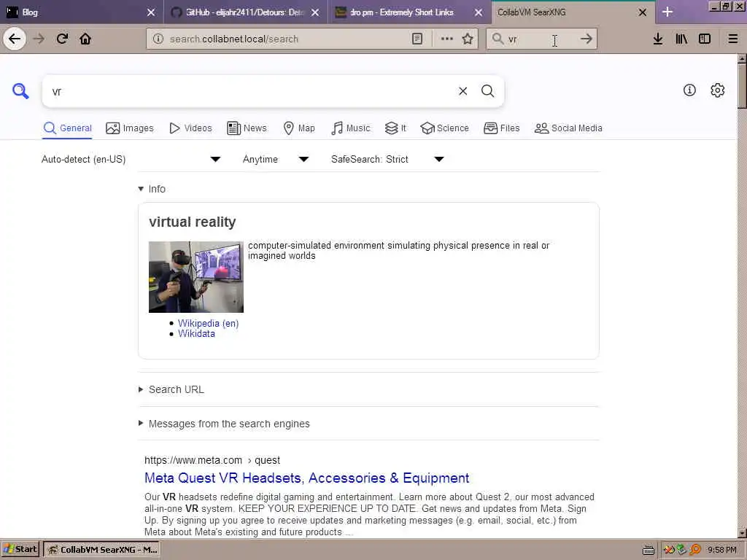Open the Library bookshelf icon
Screen dimensions: 747x560
pyautogui.click(x=681, y=39)
